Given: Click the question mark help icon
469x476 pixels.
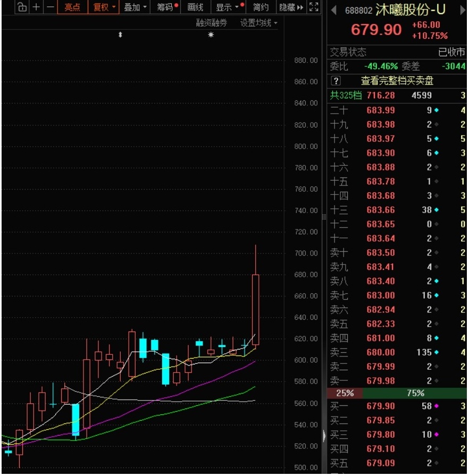Looking at the screenshot, I should pyautogui.click(x=336, y=81).
